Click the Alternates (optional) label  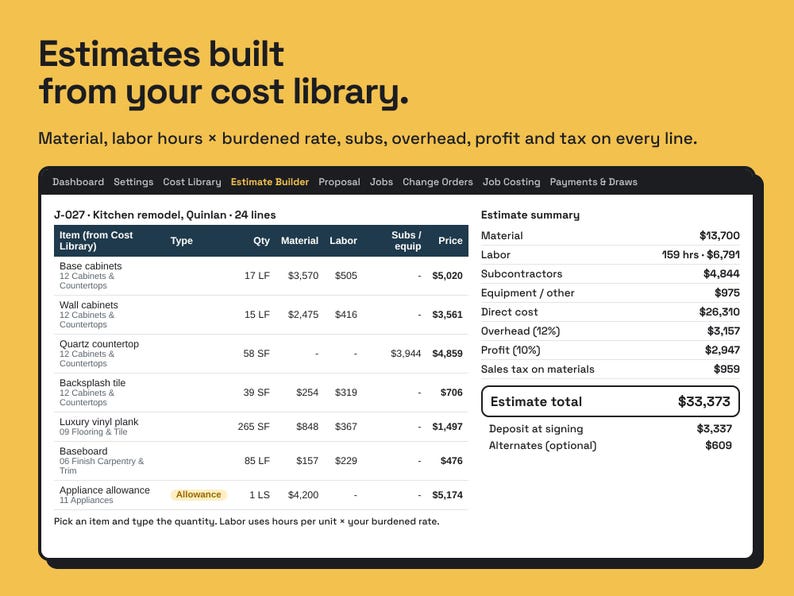click(x=542, y=446)
